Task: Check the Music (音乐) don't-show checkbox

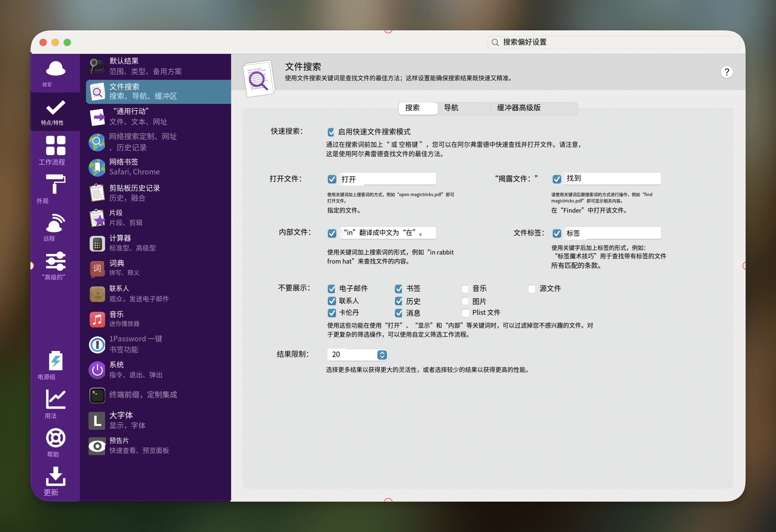Action: [465, 289]
